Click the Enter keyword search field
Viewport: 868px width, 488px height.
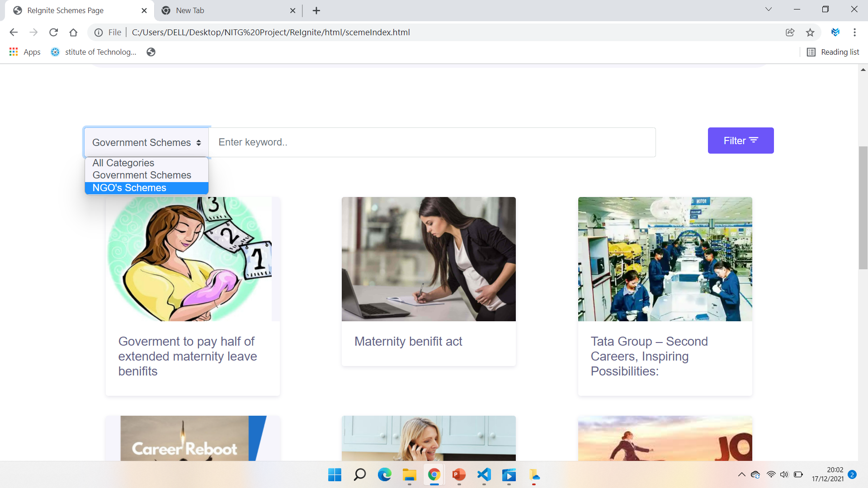pos(432,142)
